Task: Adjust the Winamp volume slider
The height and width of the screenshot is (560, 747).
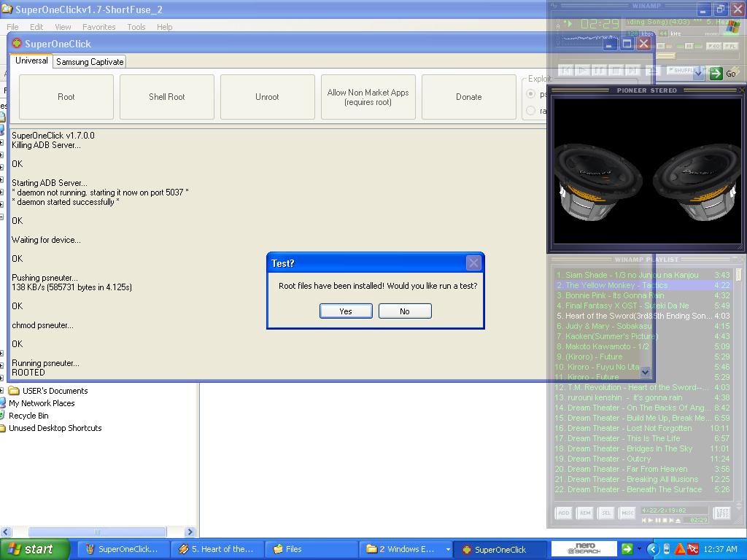Action: [661, 46]
